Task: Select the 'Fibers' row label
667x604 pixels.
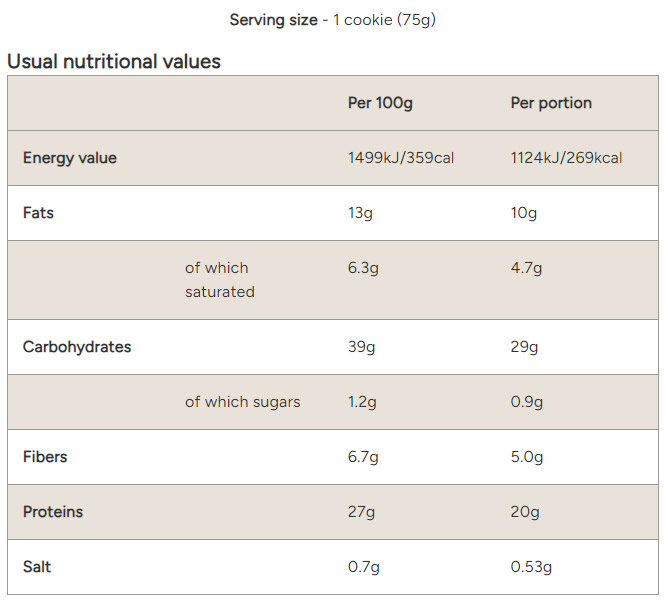Action: click(x=45, y=457)
